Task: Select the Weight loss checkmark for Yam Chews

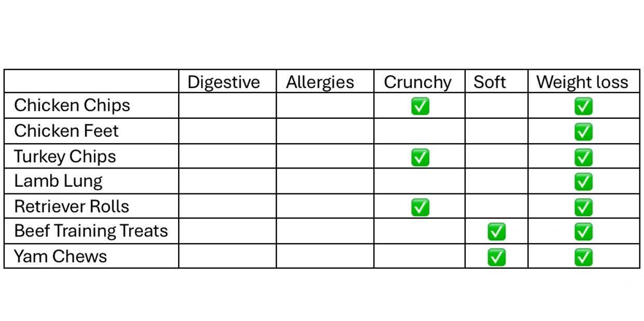Action: (x=583, y=257)
